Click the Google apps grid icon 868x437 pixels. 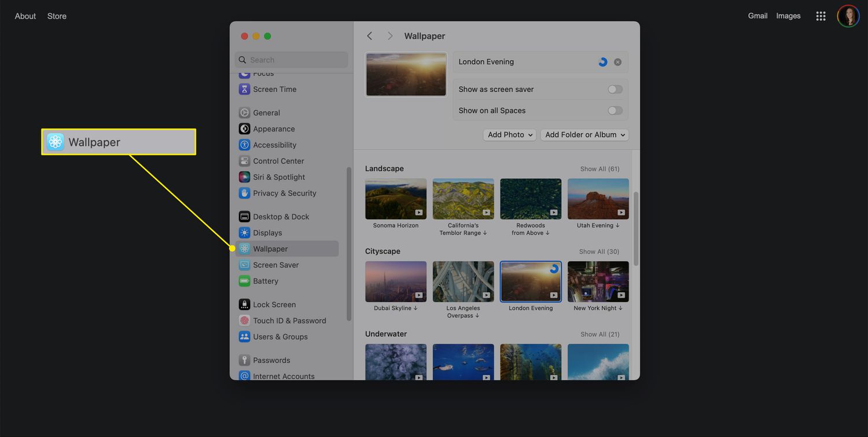click(821, 16)
